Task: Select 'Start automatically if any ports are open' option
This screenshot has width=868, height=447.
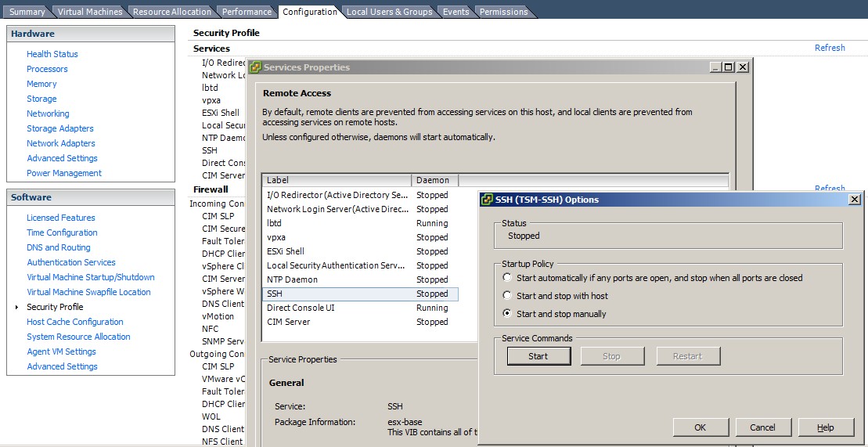Action: coord(508,278)
